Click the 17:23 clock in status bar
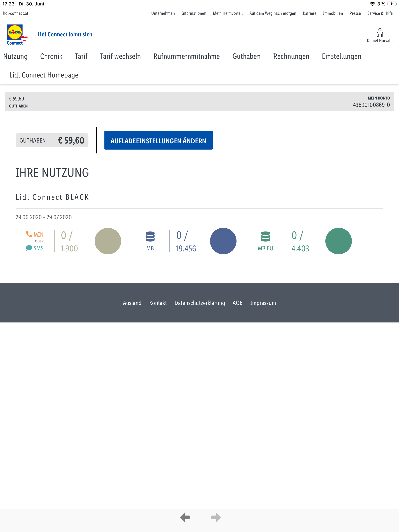The image size is (399, 532). 8,4
